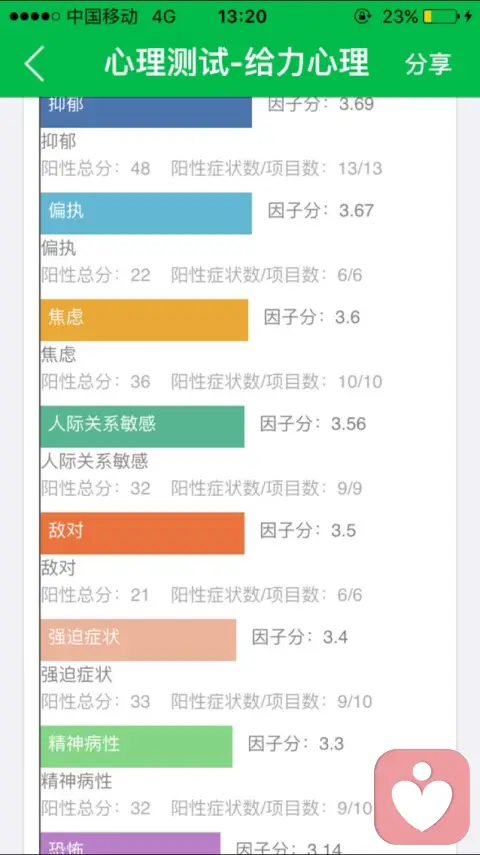Viewport: 480px width, 855px height.
Task: Select the green 精神病性 bar
Action: coord(136,746)
